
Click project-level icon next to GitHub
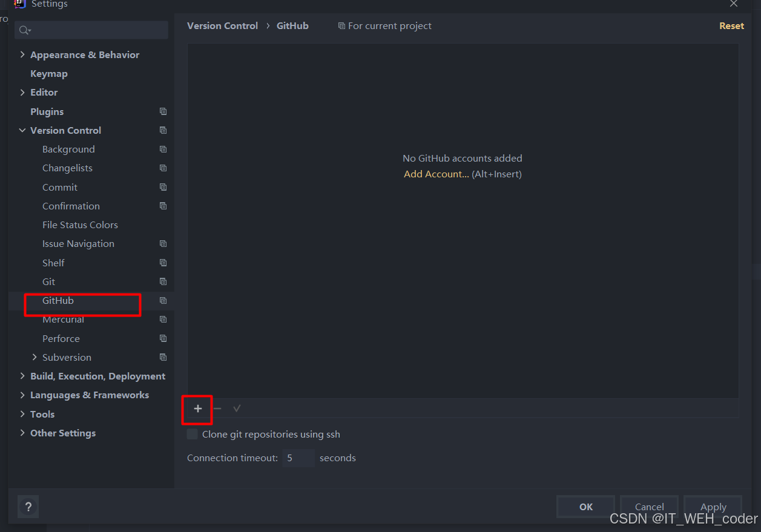coord(163,300)
